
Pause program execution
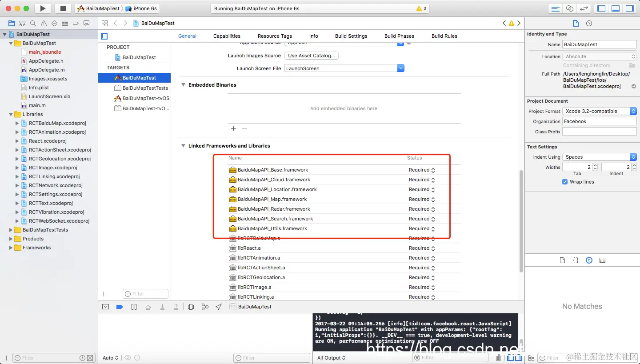(x=134, y=307)
